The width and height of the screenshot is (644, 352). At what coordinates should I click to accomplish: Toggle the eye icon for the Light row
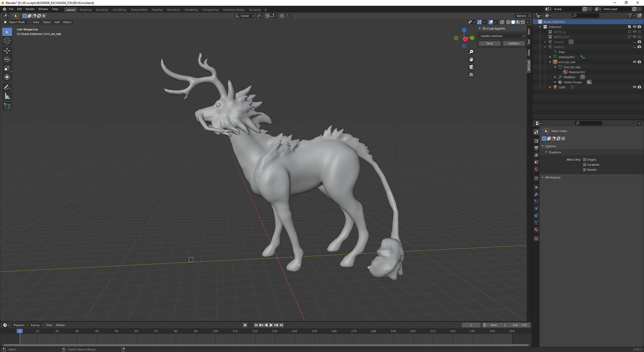pos(634,87)
